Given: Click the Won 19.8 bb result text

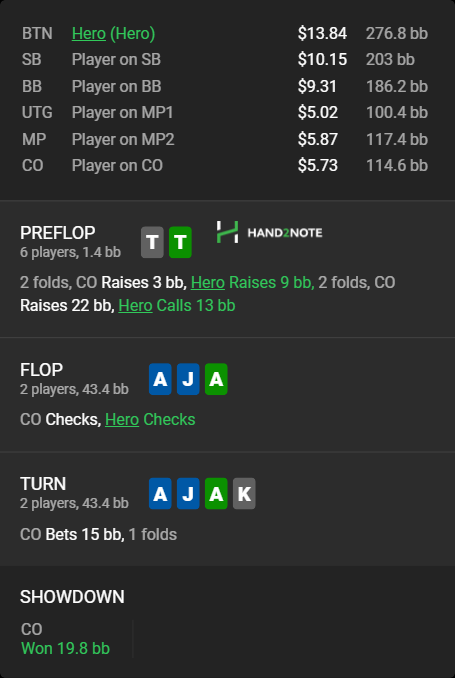Looking at the screenshot, I should [x=65, y=648].
